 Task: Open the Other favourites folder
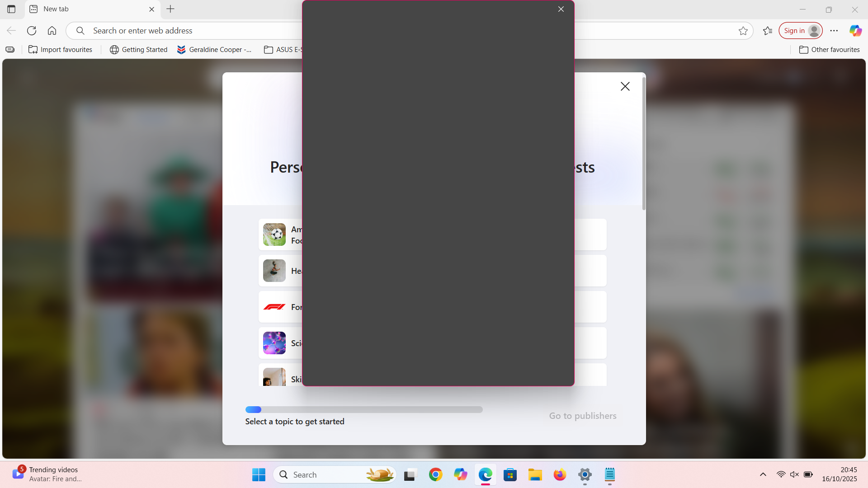(830, 50)
